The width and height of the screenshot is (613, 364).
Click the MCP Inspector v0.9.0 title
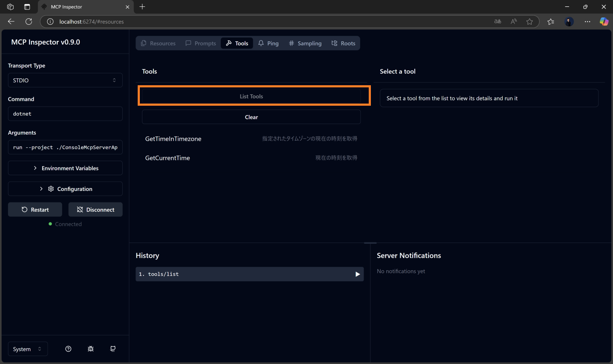[x=46, y=42]
